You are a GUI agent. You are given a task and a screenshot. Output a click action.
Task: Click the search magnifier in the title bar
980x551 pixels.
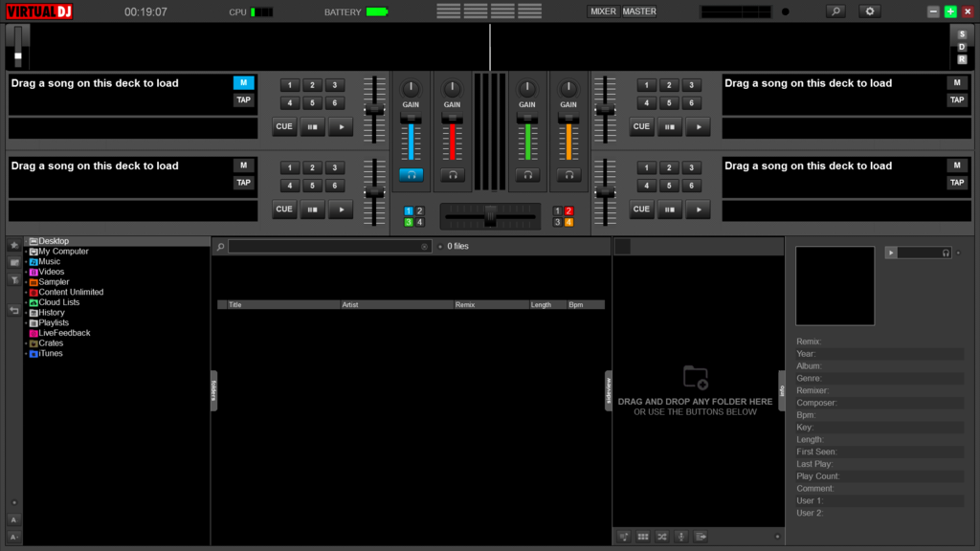click(835, 11)
